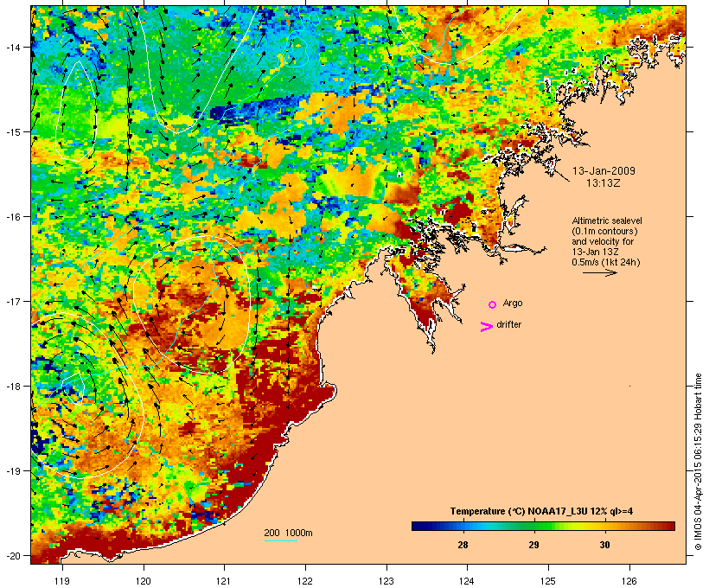Click the '(0.1m contours)' text
The image size is (709, 588).
pyautogui.click(x=605, y=231)
